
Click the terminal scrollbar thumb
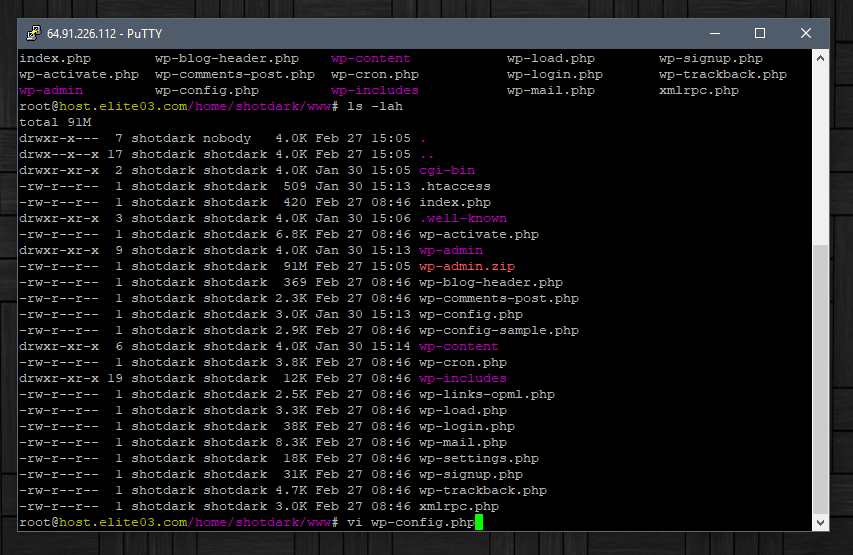(x=820, y=379)
